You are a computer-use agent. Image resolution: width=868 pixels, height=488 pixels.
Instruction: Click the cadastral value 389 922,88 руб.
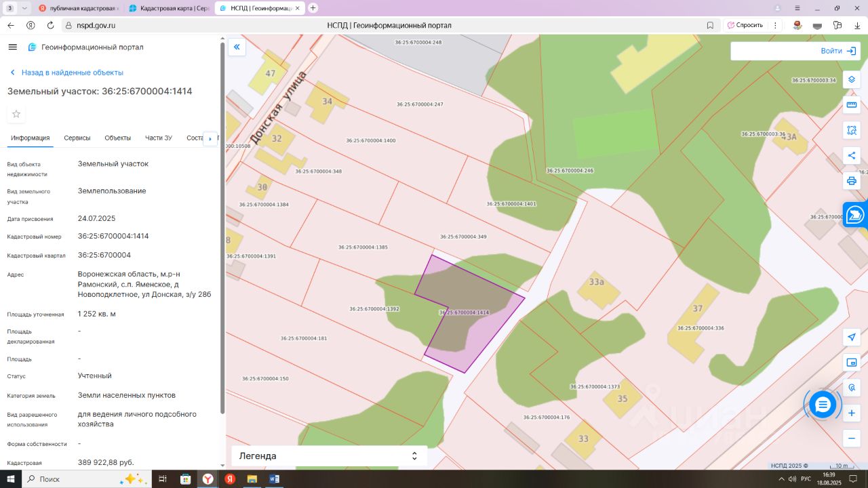(x=106, y=462)
